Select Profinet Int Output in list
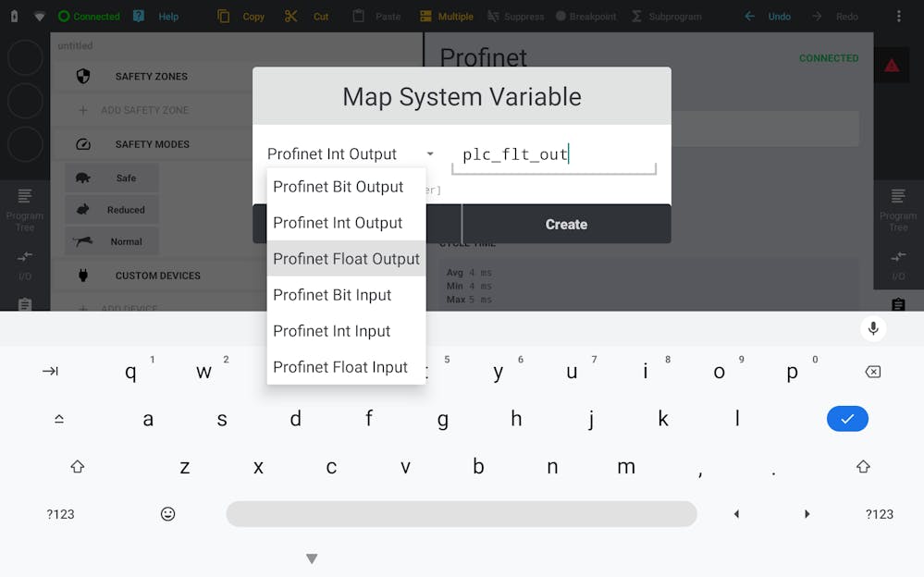The width and height of the screenshot is (924, 577). pos(346,223)
